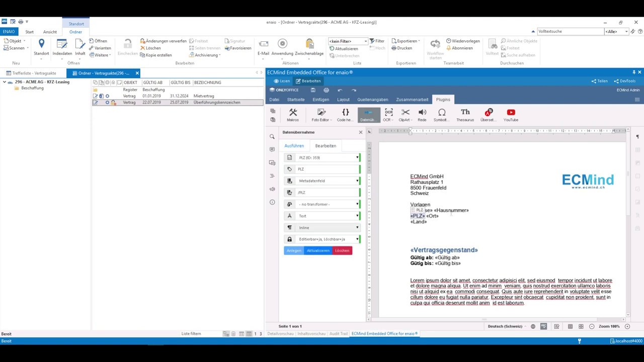Activate the Rede speech plugin
644x362 pixels.
pyautogui.click(x=422, y=115)
